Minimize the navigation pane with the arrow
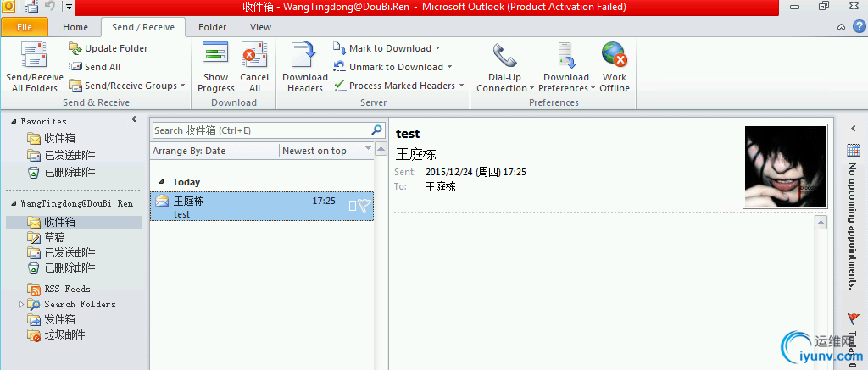The height and width of the screenshot is (370, 868). tap(133, 119)
